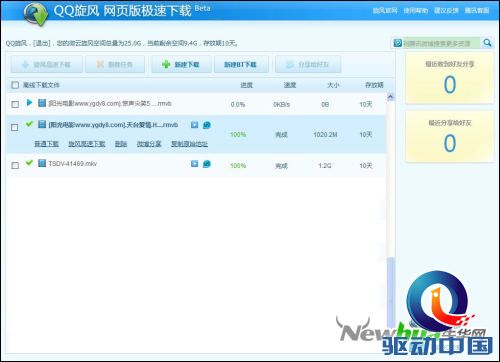Click the list scrollbar up arrow
Screen dimensions: 500x362
390,97
